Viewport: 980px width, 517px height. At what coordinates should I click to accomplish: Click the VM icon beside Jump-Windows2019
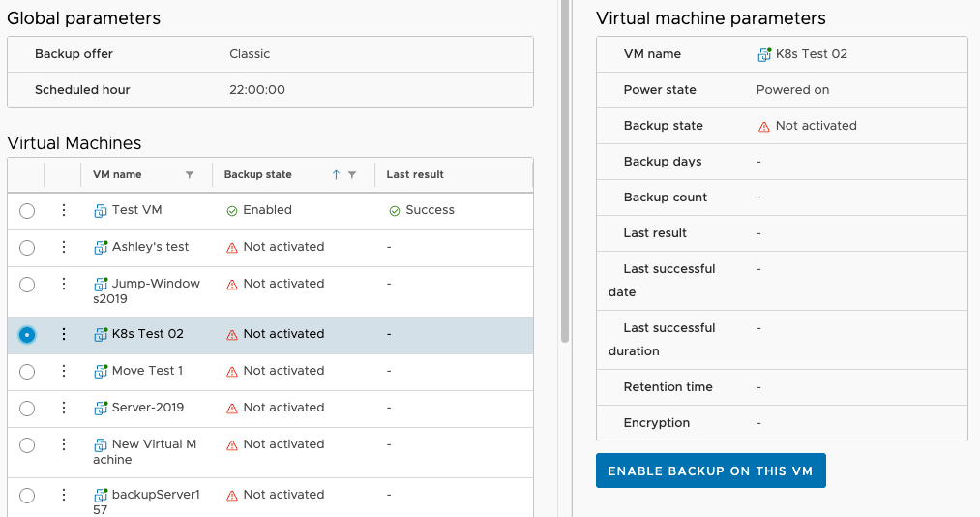[x=100, y=285]
